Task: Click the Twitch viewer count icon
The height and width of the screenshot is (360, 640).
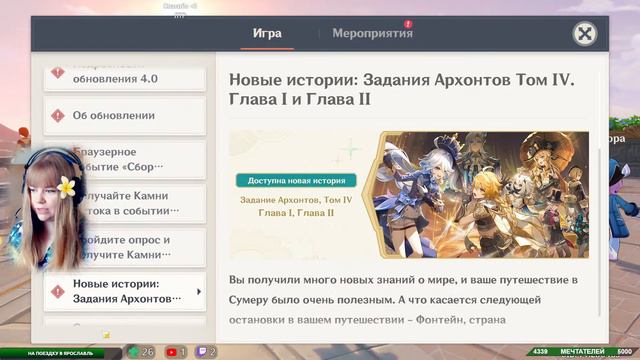Action: click(x=202, y=352)
